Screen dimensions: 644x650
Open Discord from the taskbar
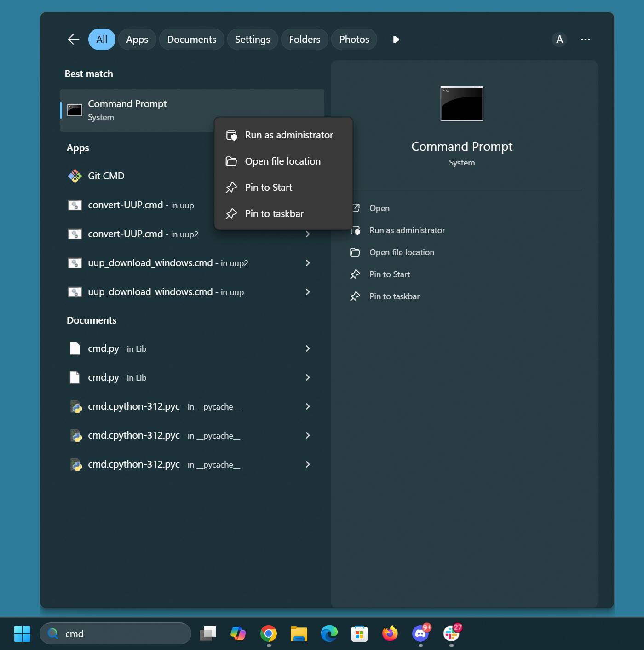coord(420,633)
